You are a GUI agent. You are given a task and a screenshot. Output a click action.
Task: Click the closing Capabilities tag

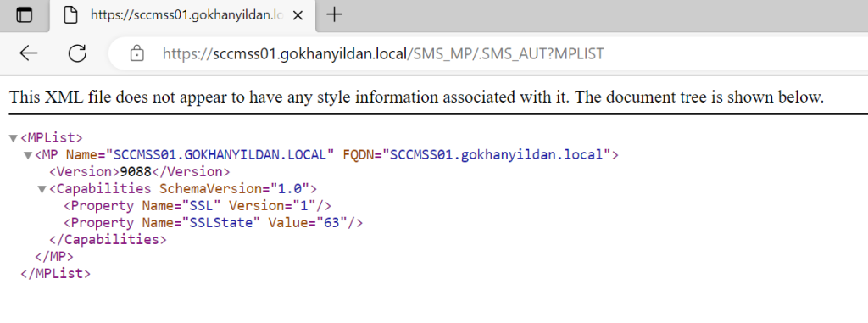[108, 240]
